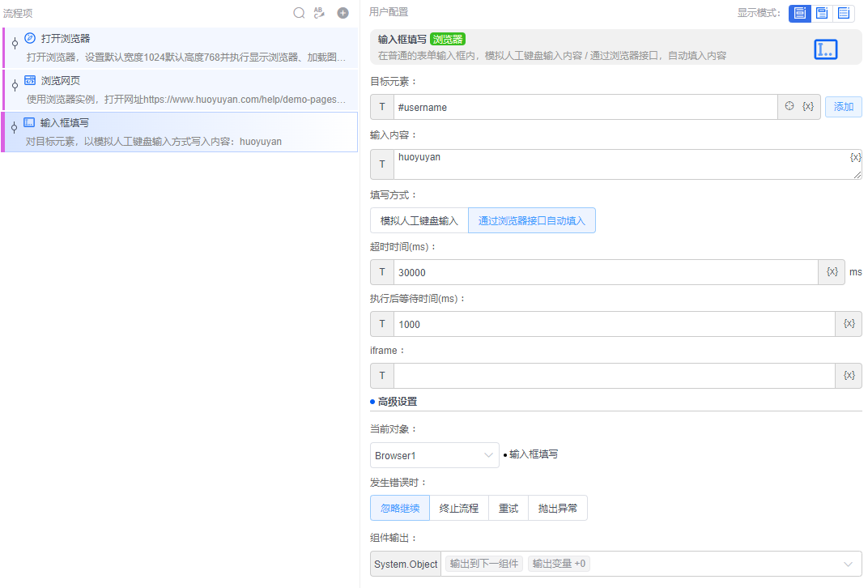
Task: Click the search icon in the 流程项 panel
Action: (298, 13)
